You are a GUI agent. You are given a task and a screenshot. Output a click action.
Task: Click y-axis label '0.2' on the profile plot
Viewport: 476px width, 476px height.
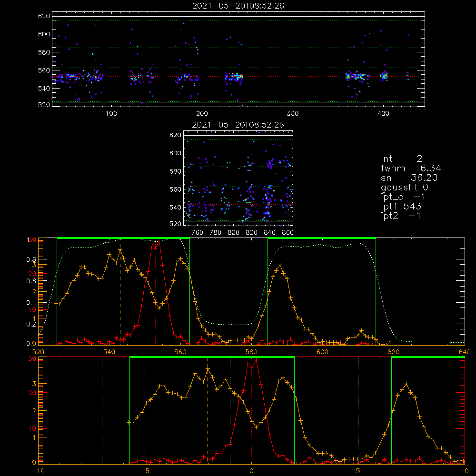(x=32, y=324)
